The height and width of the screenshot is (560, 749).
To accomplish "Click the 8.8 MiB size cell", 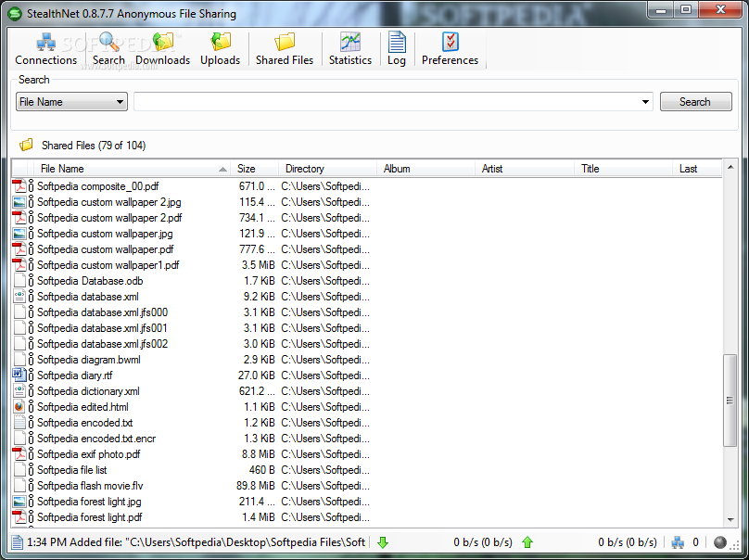I will click(259, 454).
